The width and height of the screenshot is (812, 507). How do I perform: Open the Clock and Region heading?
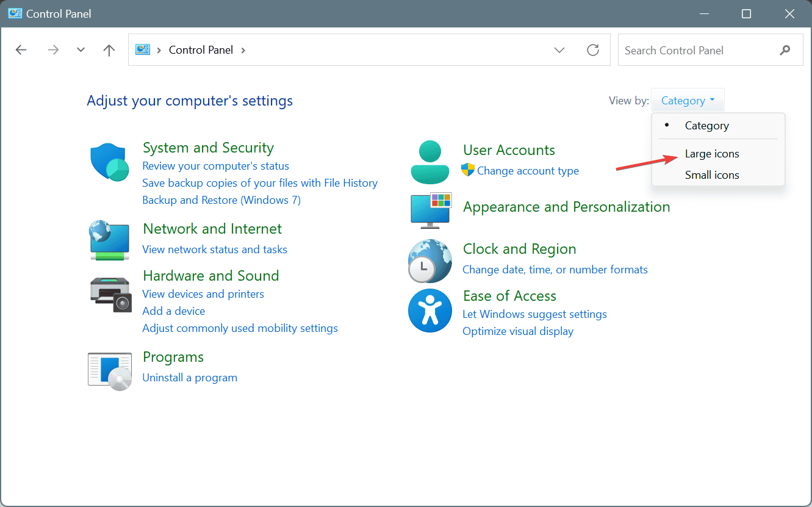click(x=519, y=249)
